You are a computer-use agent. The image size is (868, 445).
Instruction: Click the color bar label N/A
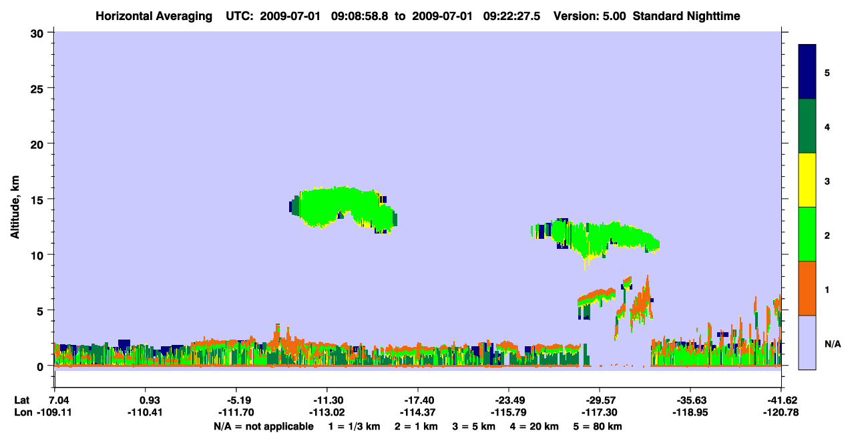coord(832,344)
